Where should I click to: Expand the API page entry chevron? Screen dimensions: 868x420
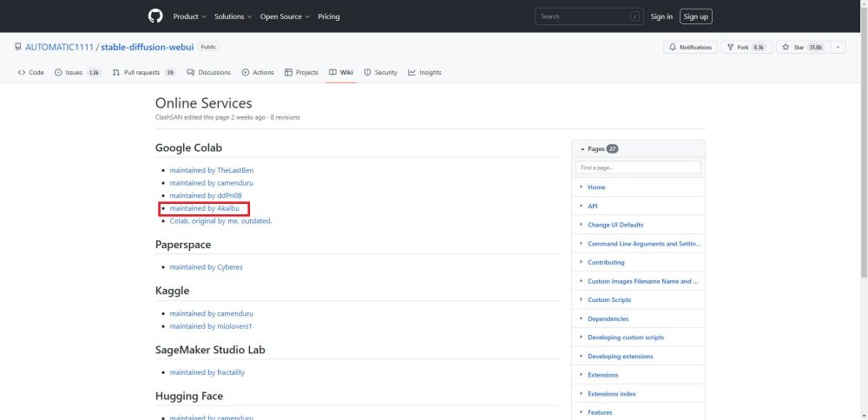tap(581, 206)
